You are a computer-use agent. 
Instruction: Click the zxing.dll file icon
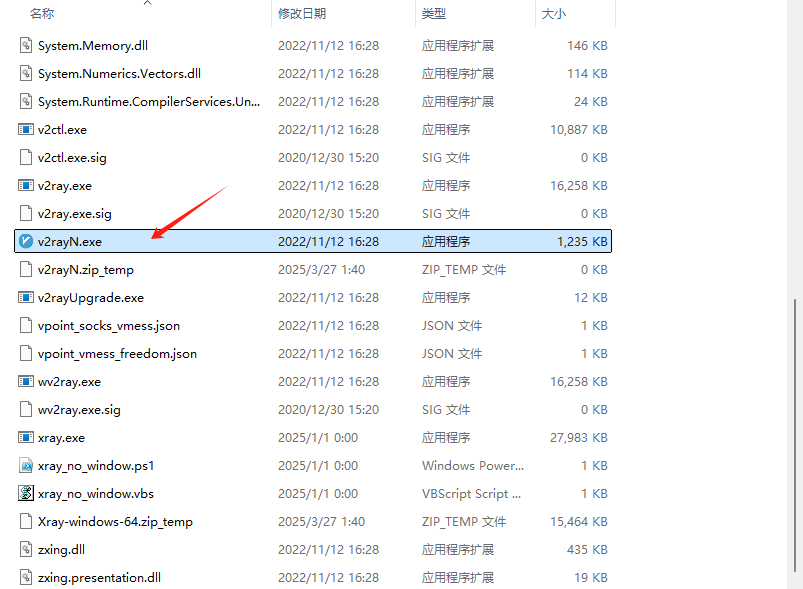point(26,550)
